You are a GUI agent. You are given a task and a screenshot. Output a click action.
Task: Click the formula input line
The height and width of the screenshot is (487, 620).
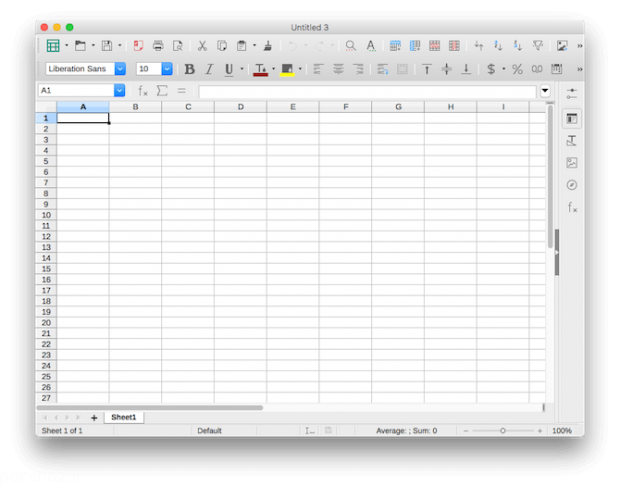tap(367, 91)
